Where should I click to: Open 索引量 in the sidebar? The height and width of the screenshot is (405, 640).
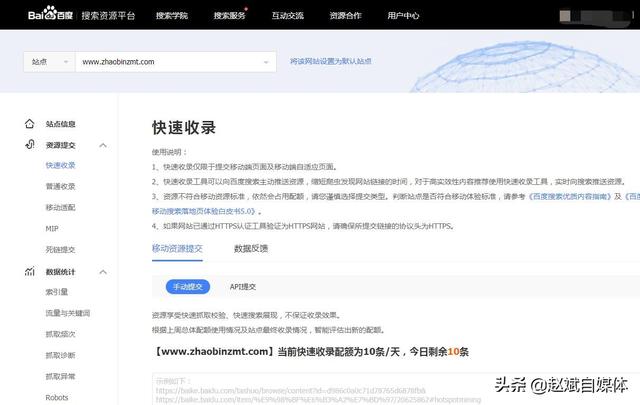tap(57, 292)
